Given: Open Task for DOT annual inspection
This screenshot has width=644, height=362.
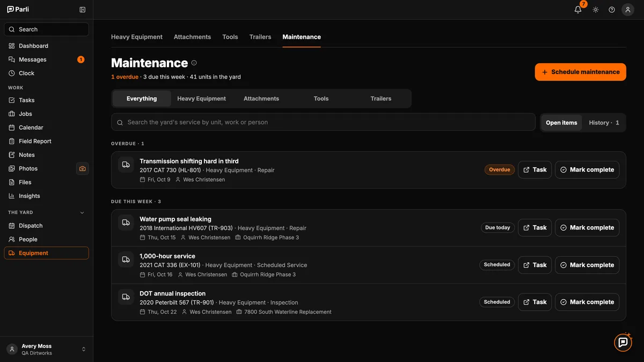Looking at the screenshot, I should [535, 302].
